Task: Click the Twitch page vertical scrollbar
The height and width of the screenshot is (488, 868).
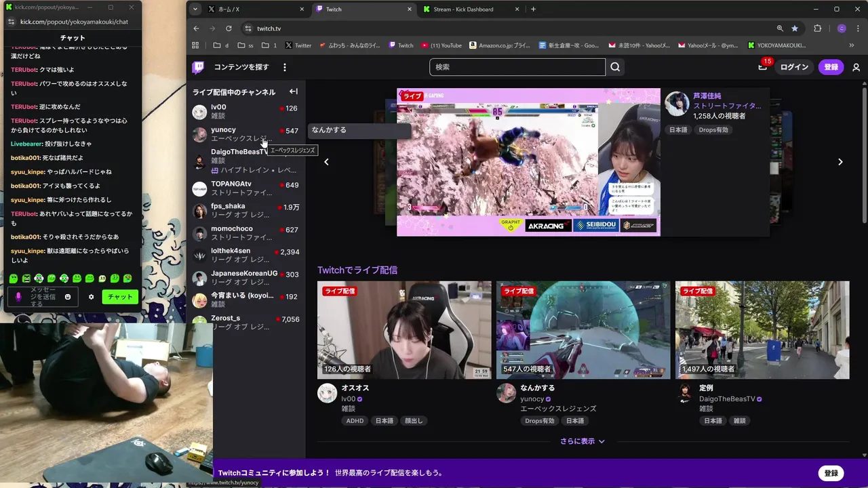Action: pyautogui.click(x=865, y=156)
